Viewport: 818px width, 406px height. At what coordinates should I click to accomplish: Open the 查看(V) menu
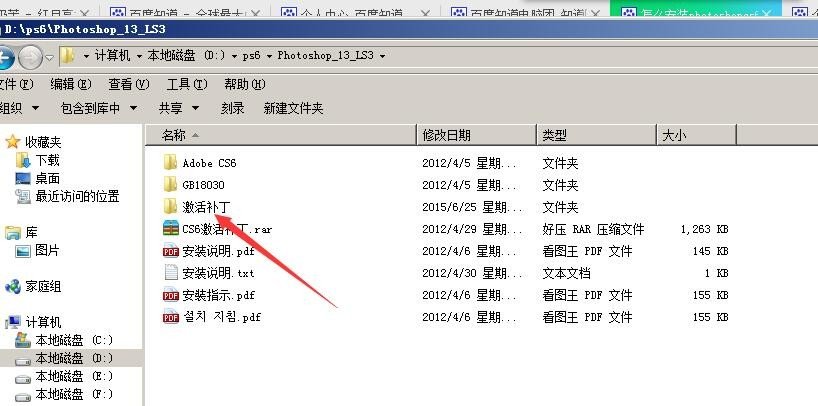pos(129,84)
